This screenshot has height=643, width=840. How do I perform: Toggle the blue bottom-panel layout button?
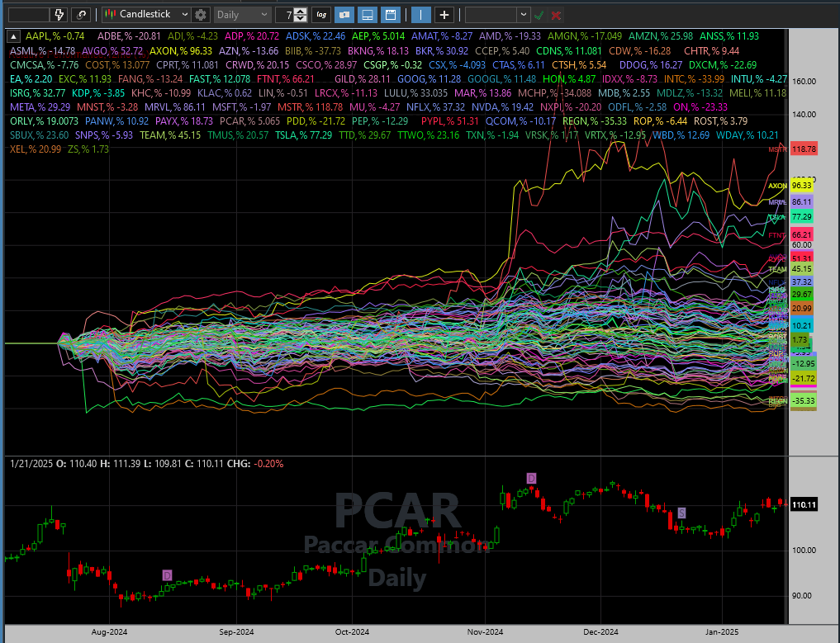368,15
